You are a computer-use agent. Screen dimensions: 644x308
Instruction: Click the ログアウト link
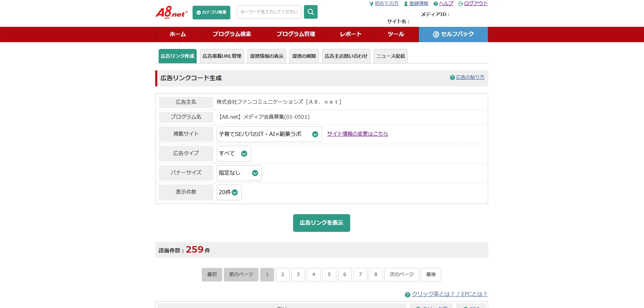pos(476,3)
